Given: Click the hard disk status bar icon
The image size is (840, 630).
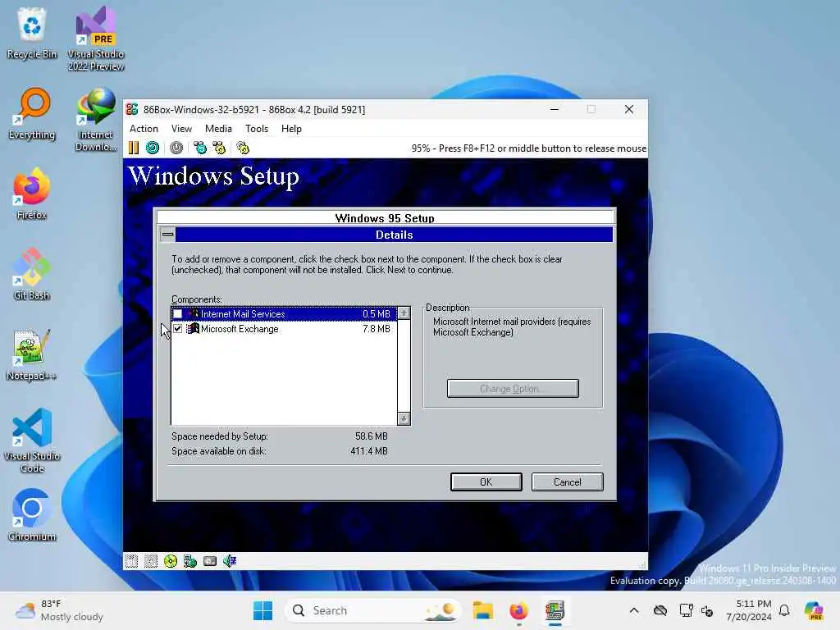Looking at the screenshot, I should coord(210,561).
